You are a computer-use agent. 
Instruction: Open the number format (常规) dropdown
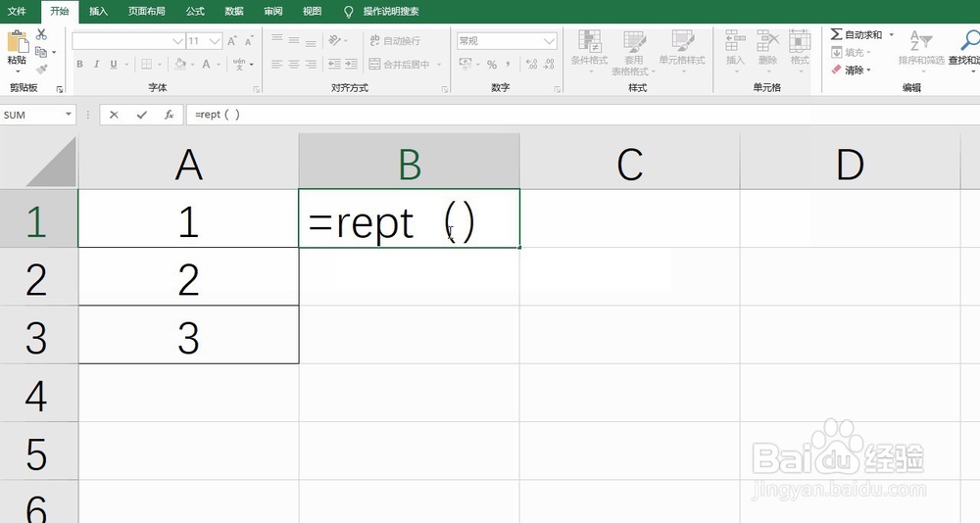550,41
